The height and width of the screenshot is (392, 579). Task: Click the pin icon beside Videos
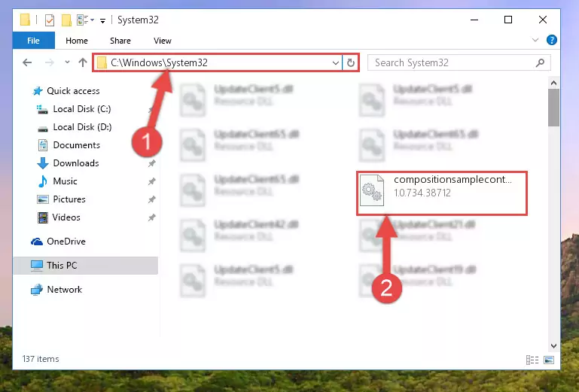click(x=152, y=217)
